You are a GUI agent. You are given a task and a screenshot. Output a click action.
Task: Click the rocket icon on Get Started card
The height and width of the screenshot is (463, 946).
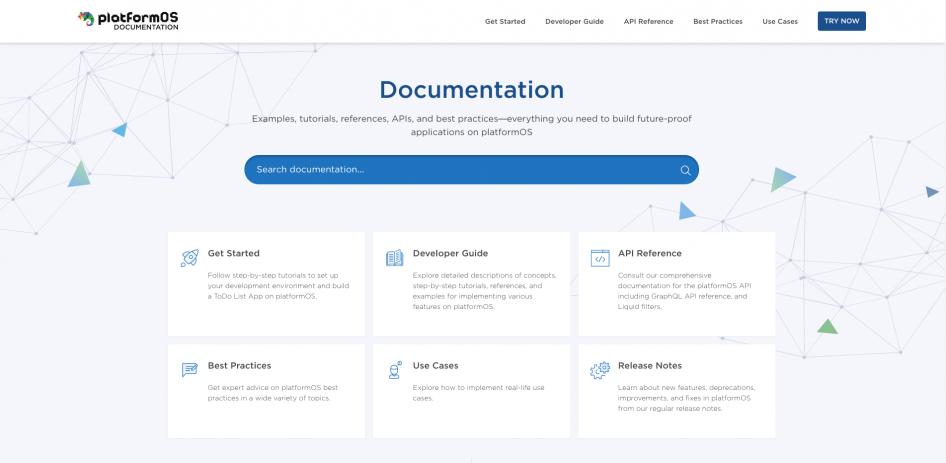[x=189, y=258]
